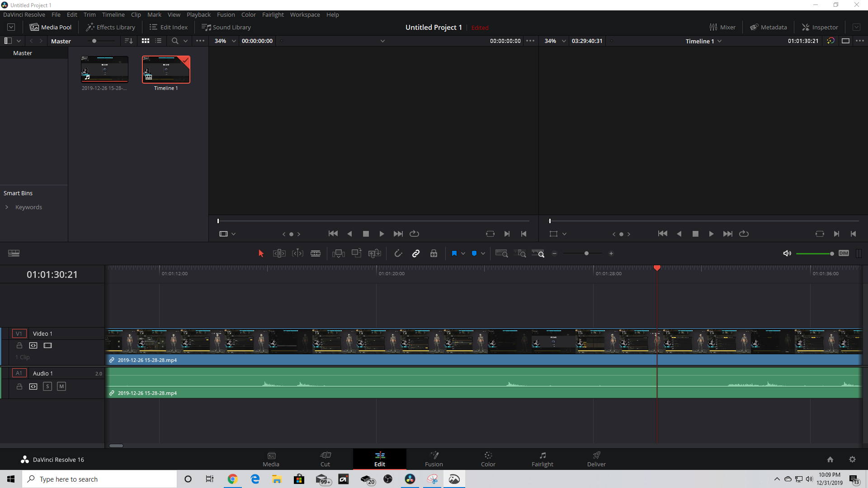868x488 pixels.
Task: Select the Timeline 1 thumbnail
Action: (x=166, y=69)
